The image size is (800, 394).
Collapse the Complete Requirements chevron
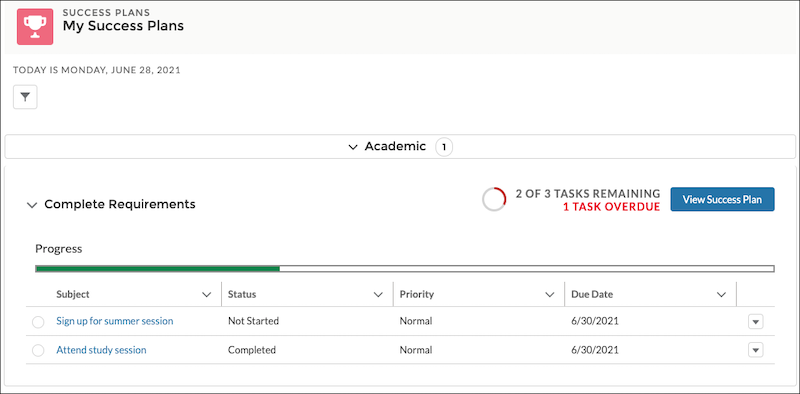[32, 205]
